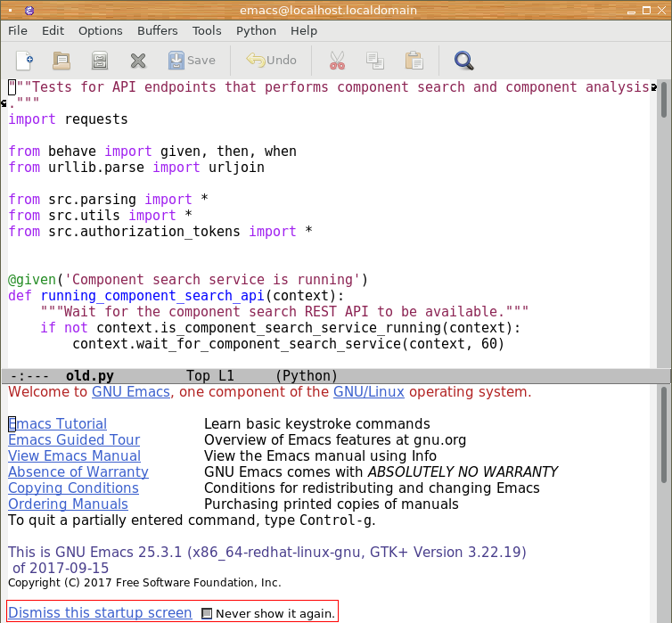Image resolution: width=672 pixels, height=623 pixels.
Task: Follow the View Emacs Manual link
Action: coord(74,456)
